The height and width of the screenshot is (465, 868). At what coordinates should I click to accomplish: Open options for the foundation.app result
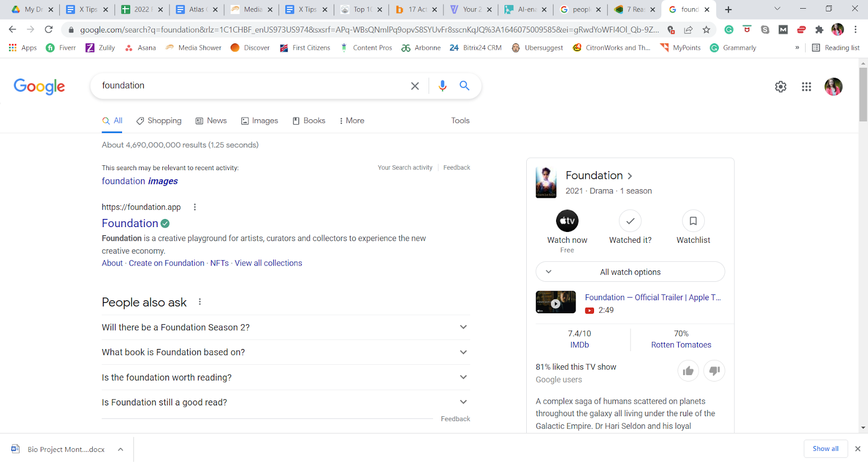[x=195, y=207]
